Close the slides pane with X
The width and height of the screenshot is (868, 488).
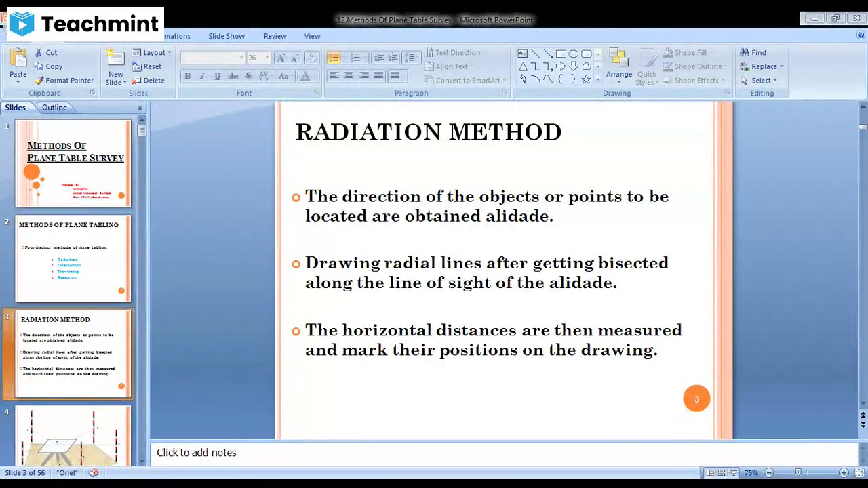[x=140, y=108]
